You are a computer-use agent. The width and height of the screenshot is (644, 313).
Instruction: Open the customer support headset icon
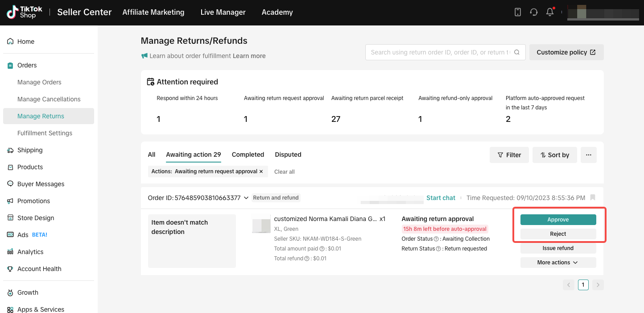click(x=533, y=12)
